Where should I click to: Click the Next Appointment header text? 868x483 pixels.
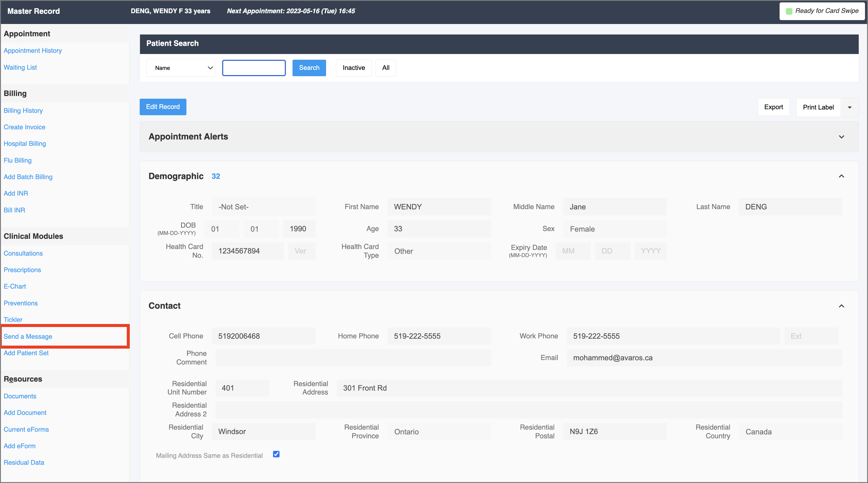pyautogui.click(x=291, y=11)
